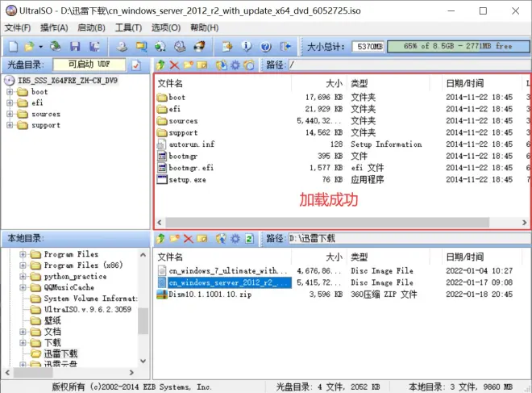Open the 文件(F) menu

coord(18,28)
